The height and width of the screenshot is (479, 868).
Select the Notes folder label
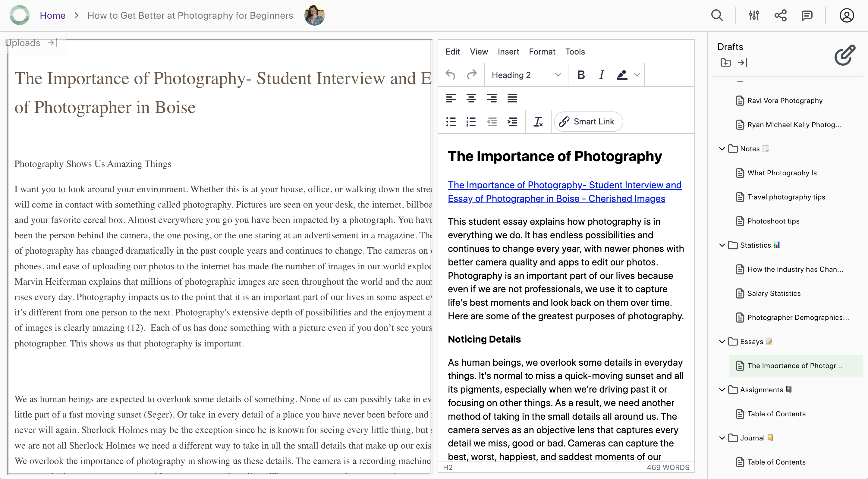tap(750, 149)
